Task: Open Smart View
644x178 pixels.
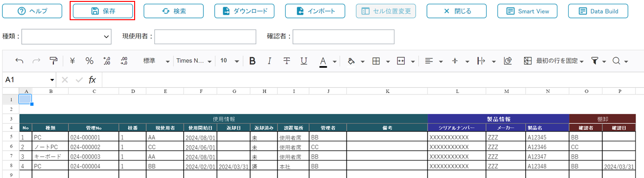Action: point(527,11)
